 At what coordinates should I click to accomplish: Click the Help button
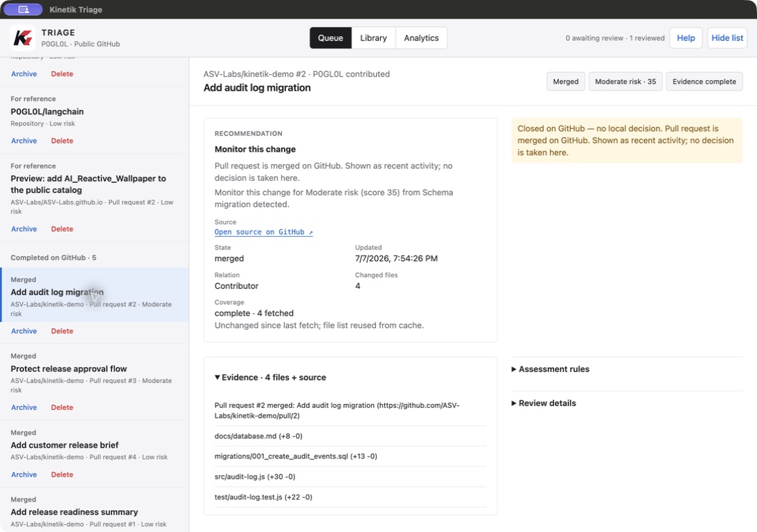point(686,37)
